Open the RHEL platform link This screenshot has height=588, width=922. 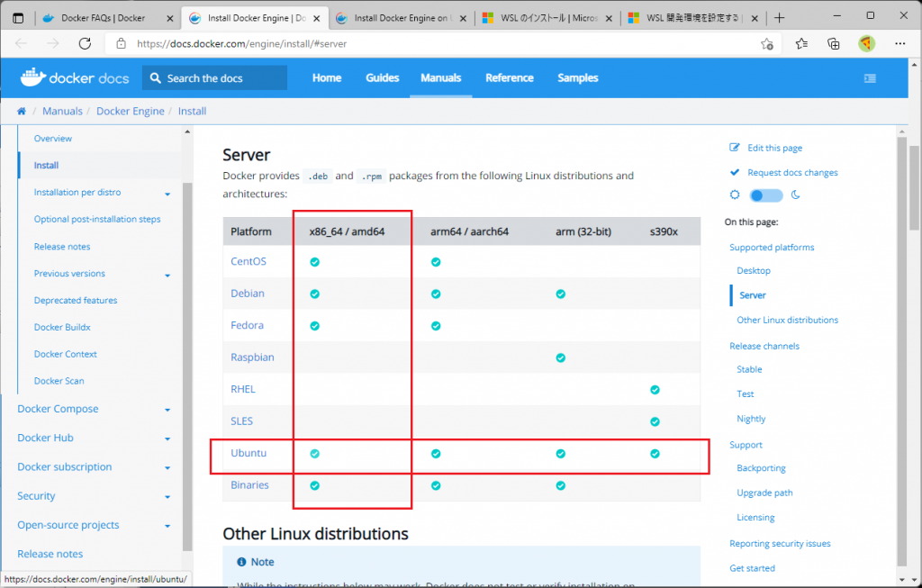(x=243, y=389)
